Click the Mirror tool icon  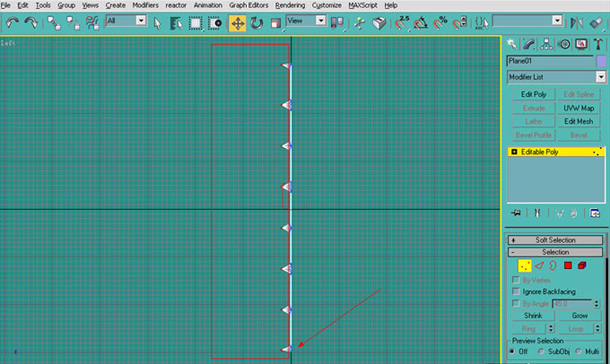click(576, 23)
